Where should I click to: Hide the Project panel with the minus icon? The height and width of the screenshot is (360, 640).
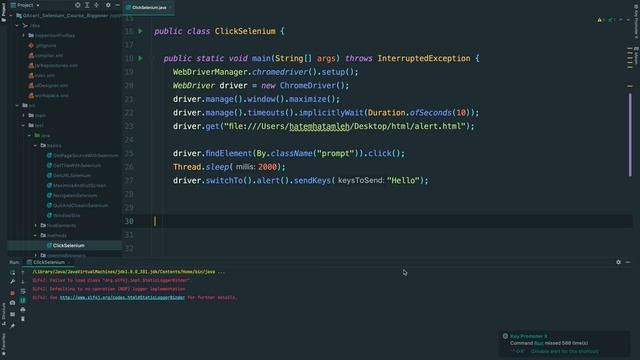pos(118,5)
